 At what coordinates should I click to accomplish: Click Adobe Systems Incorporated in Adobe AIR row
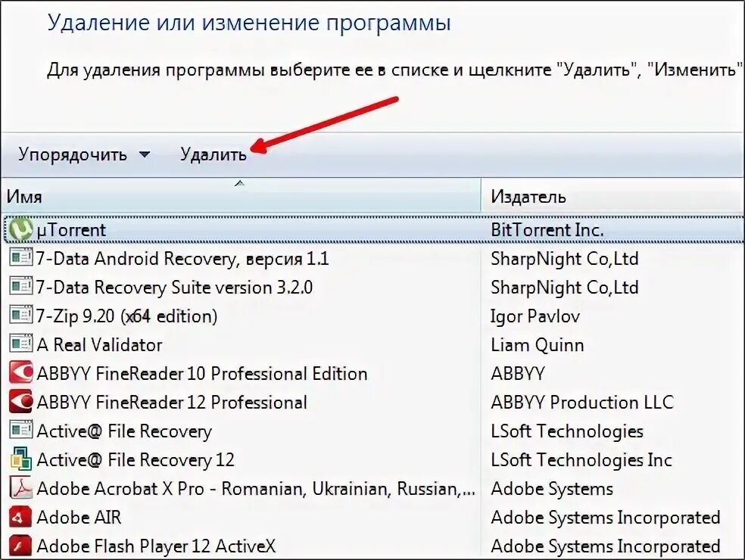pyautogui.click(x=606, y=518)
